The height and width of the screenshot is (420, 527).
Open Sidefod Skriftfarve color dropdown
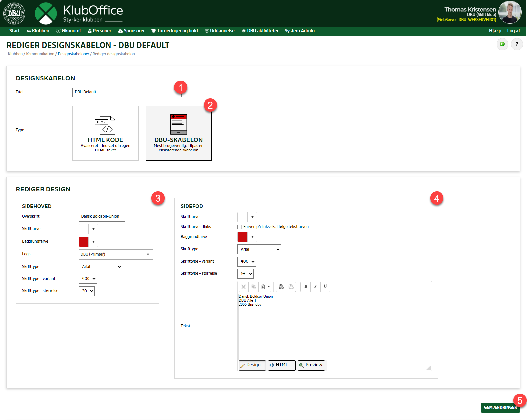click(x=252, y=217)
